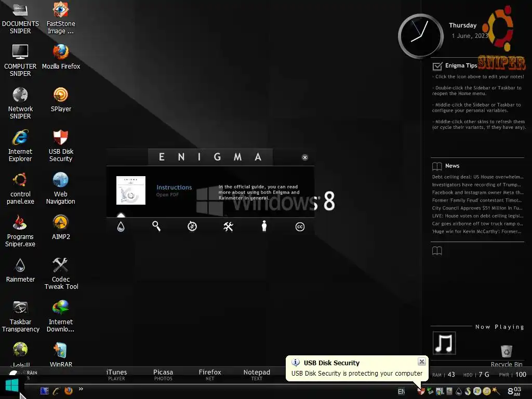Open the Creative Commons license icon in Enigma
The image size is (532, 399).
tap(300, 227)
